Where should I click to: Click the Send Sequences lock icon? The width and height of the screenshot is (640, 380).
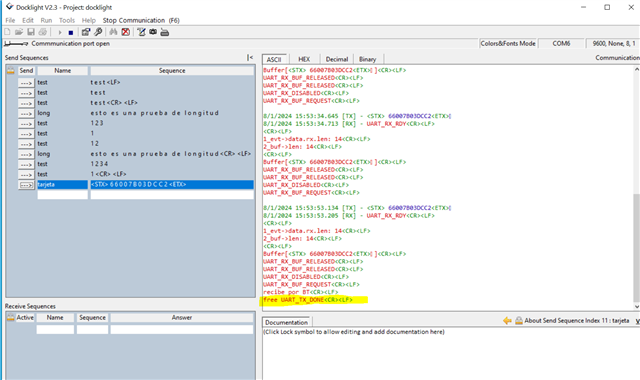pyautogui.click(x=11, y=71)
